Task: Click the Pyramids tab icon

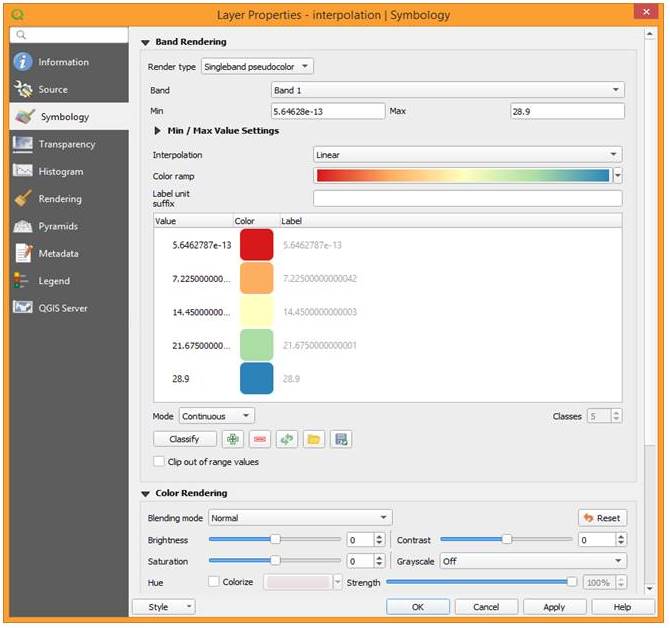Action: (x=23, y=226)
